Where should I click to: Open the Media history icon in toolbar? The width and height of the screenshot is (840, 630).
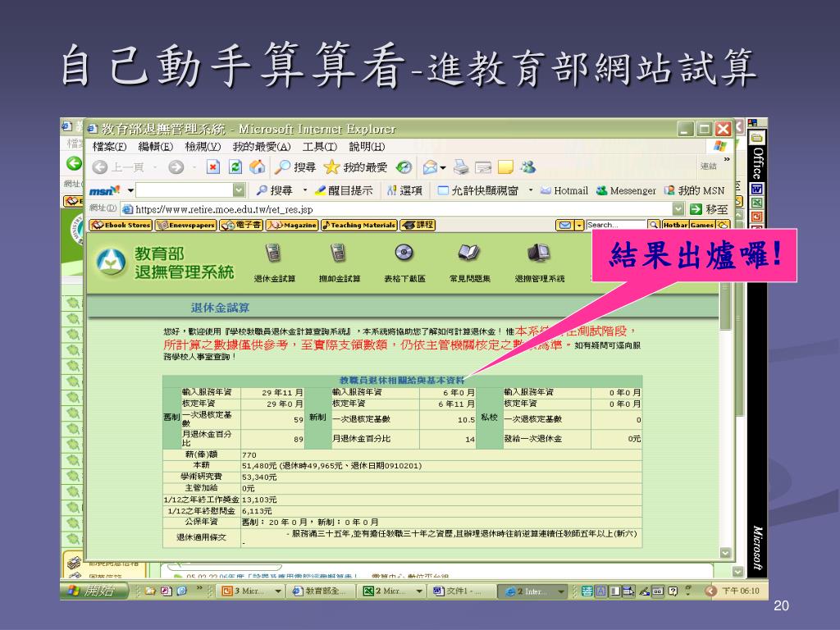[404, 167]
